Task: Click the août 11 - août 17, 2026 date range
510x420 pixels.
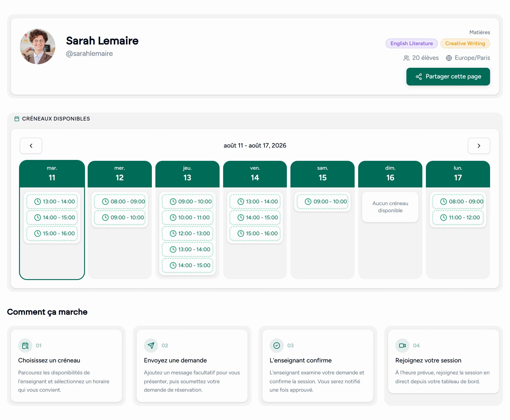Action: point(255,145)
